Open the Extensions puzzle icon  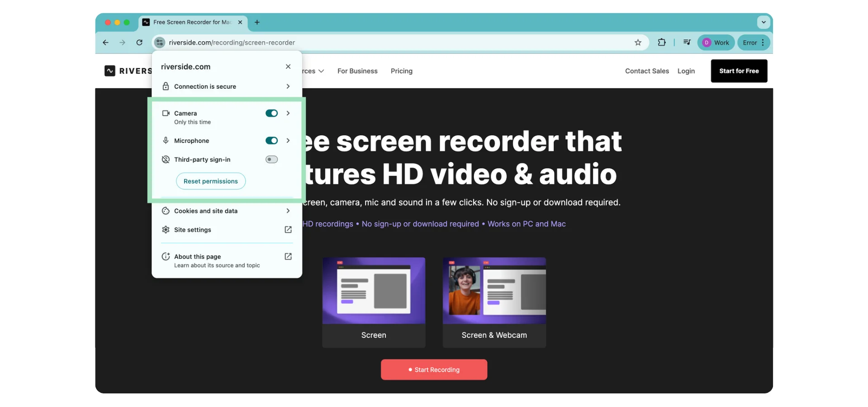pyautogui.click(x=662, y=43)
